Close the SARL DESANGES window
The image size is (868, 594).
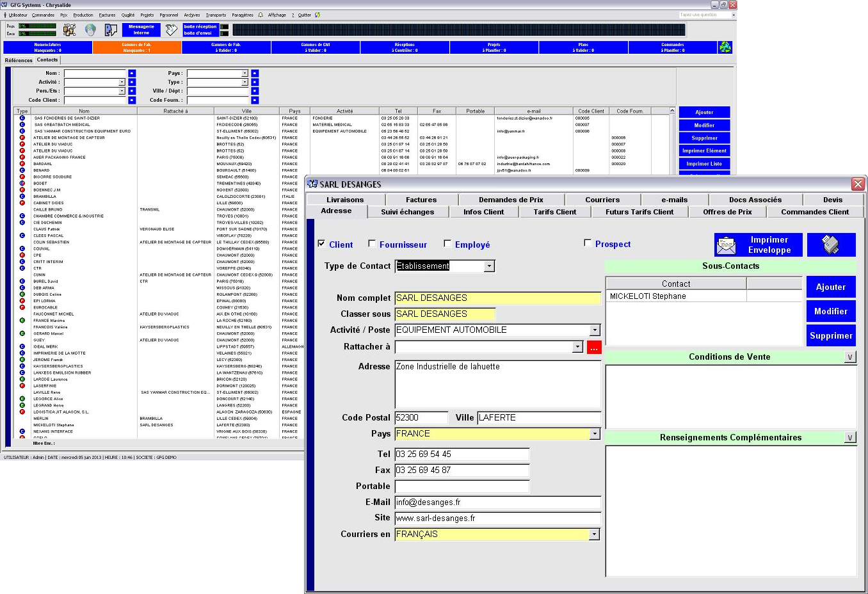[858, 184]
